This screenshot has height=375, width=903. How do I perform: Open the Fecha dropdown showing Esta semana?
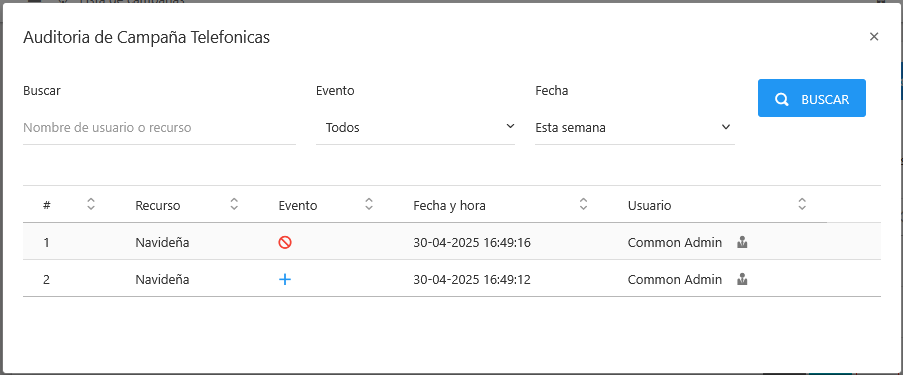[635, 127]
